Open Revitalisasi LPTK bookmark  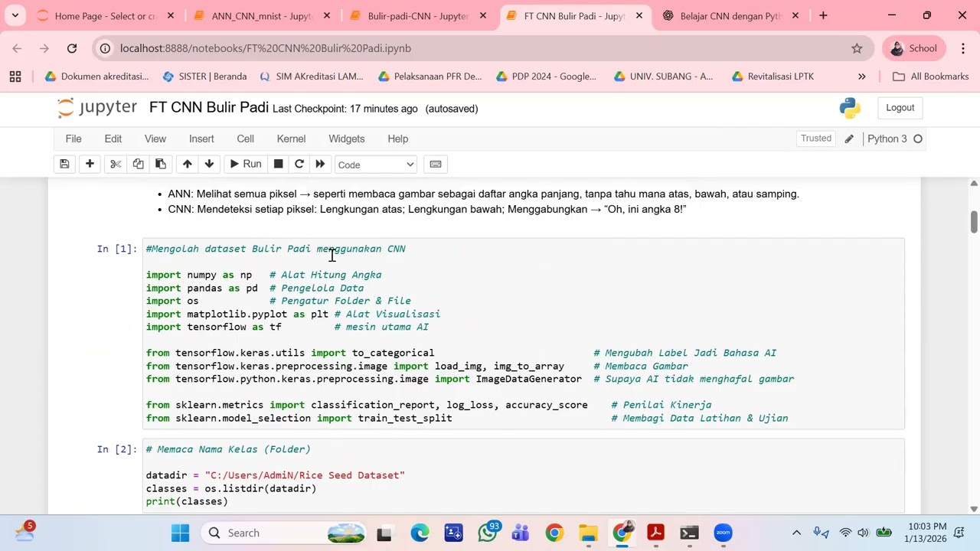[x=773, y=77]
